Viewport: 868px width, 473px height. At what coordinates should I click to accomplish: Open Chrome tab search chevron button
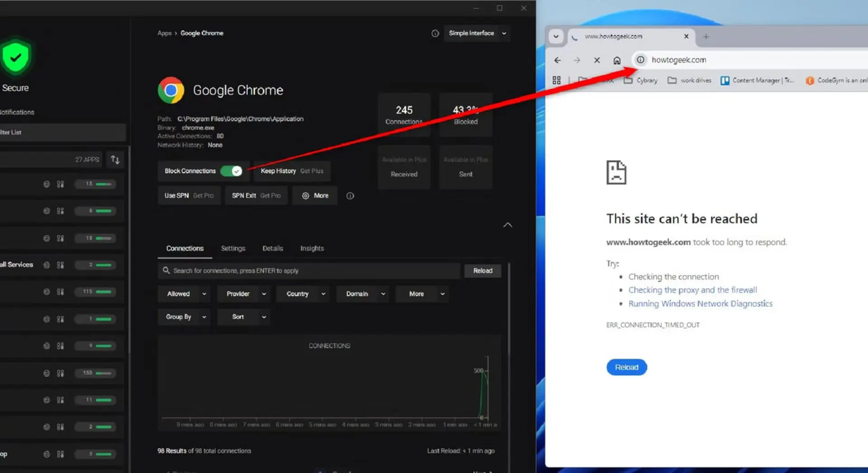[556, 37]
